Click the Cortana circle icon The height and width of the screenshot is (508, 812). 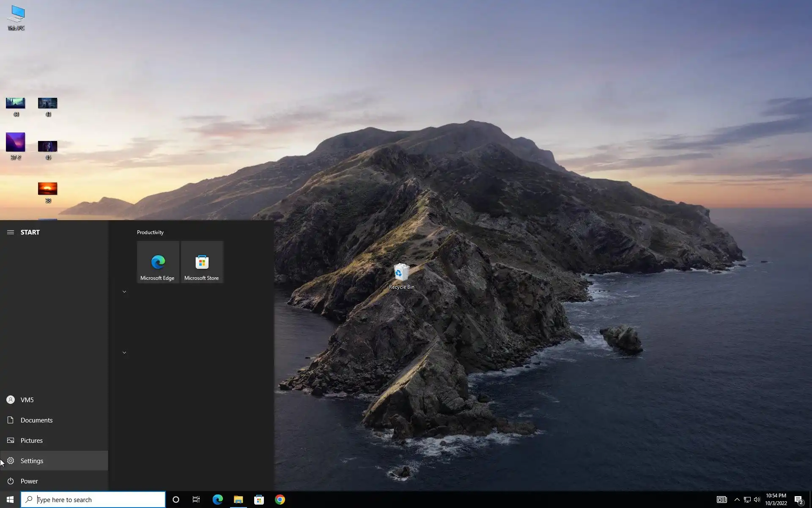click(x=176, y=500)
